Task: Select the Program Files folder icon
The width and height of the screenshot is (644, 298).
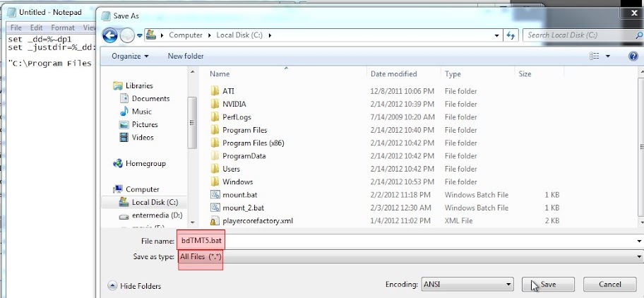Action: click(x=215, y=130)
